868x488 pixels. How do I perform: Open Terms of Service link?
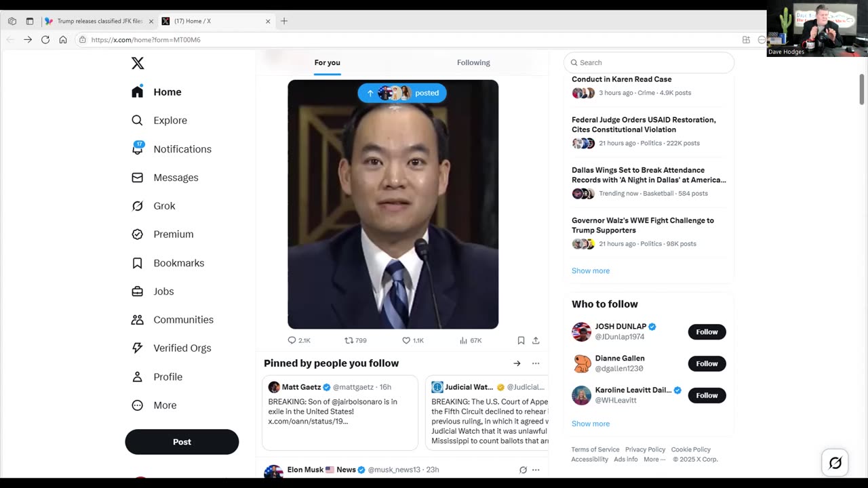point(595,449)
